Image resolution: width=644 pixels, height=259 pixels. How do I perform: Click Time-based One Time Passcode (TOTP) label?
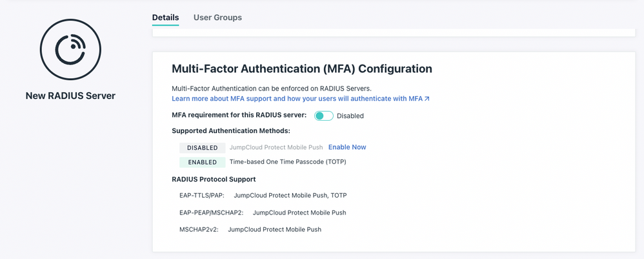click(x=288, y=162)
